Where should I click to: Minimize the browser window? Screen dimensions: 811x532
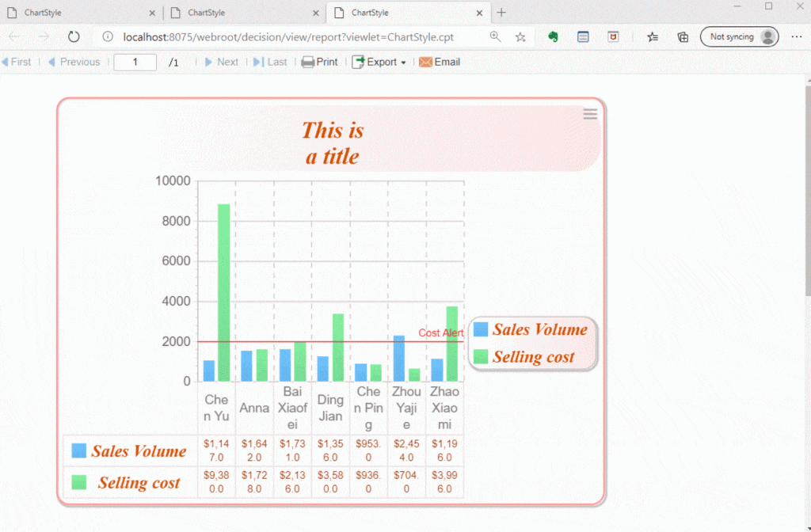pyautogui.click(x=737, y=6)
